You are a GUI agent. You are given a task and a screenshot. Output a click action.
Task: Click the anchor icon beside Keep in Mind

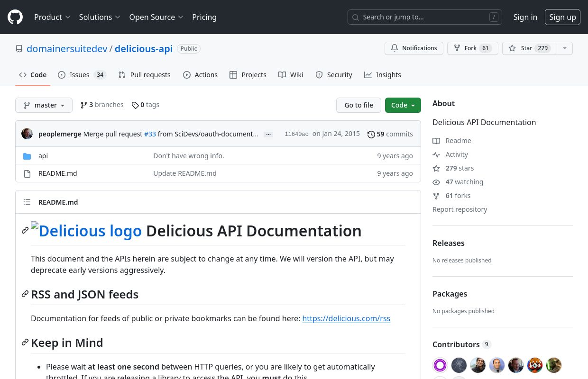pyautogui.click(x=25, y=343)
